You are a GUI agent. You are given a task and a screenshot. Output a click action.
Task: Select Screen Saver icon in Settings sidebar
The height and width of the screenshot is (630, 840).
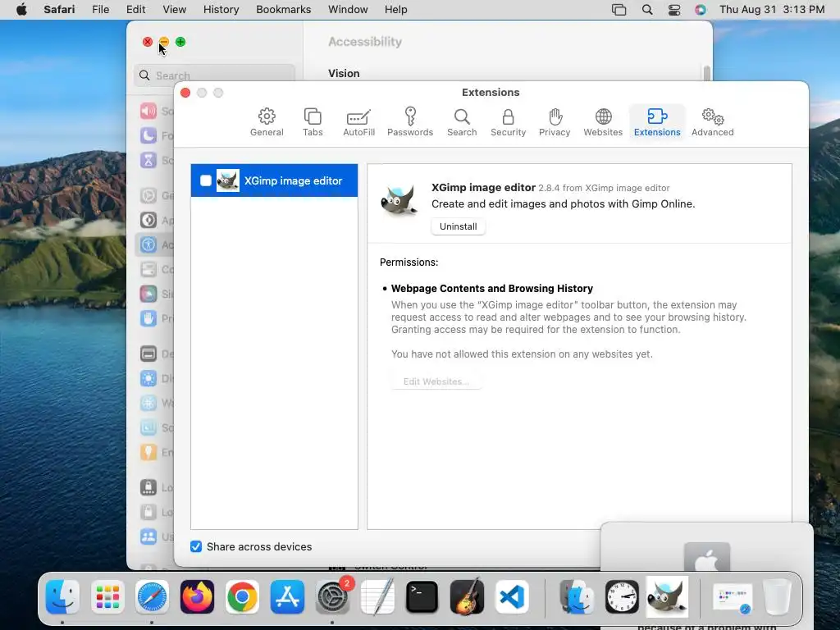(x=148, y=427)
